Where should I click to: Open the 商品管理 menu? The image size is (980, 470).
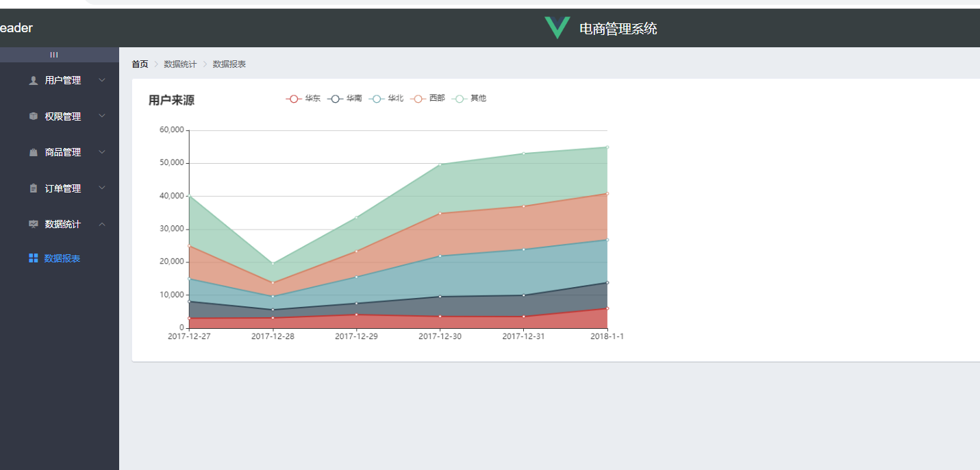[x=60, y=152]
